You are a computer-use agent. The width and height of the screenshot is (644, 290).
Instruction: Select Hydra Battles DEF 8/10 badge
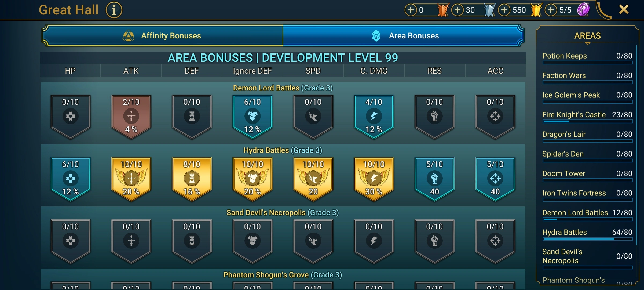tap(192, 179)
